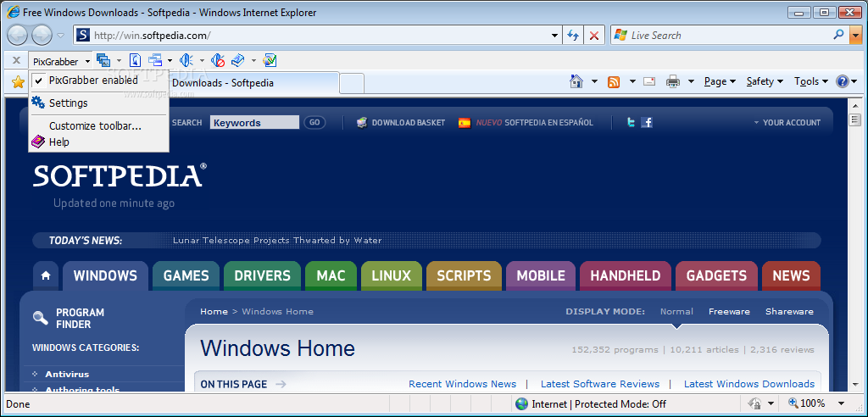868x417 pixels.
Task: Click the PixGrabber globe checkmark icon
Action: (270, 60)
